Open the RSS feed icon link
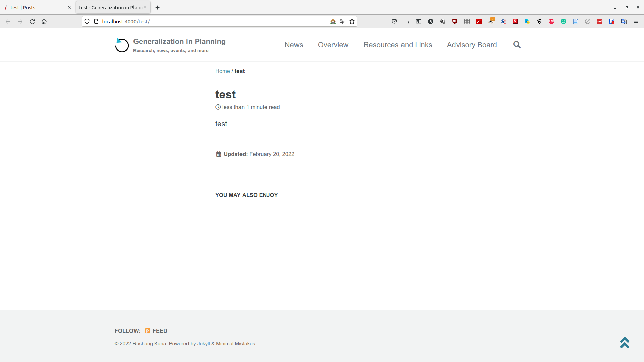Image resolution: width=644 pixels, height=362 pixels. [148, 331]
